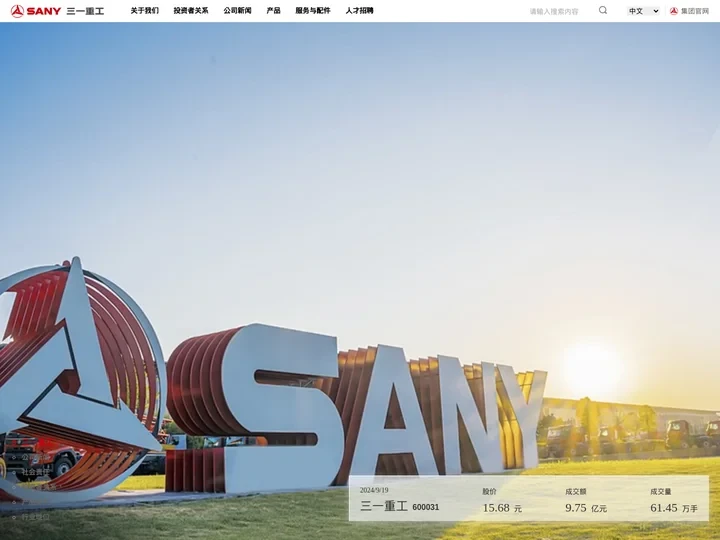Click the stock name 三一重工
720x540 pixels.
pos(384,506)
